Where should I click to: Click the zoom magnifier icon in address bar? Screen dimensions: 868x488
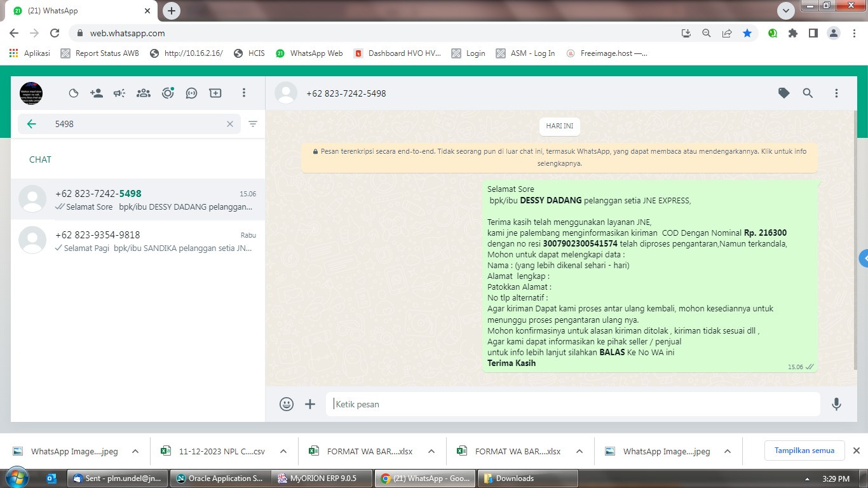pos(706,33)
